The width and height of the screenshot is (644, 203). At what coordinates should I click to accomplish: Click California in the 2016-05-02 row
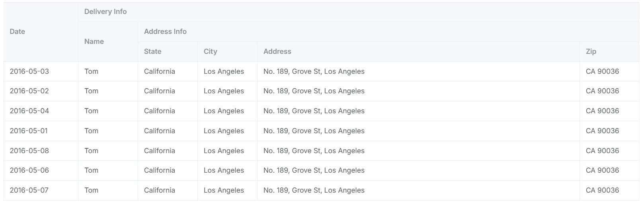point(159,91)
